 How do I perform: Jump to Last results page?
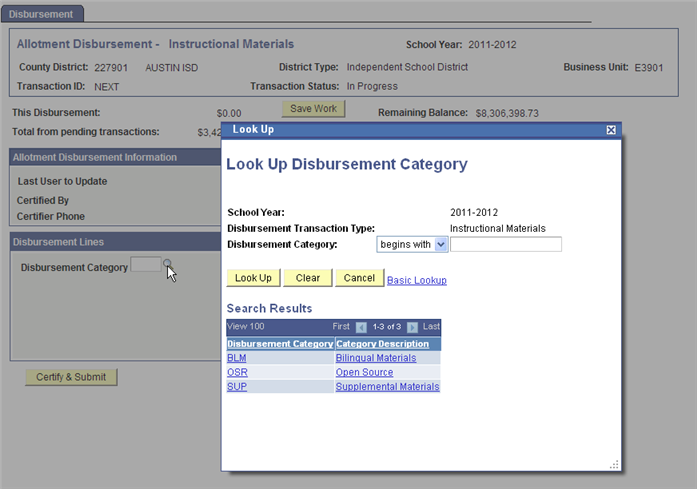pyautogui.click(x=431, y=326)
